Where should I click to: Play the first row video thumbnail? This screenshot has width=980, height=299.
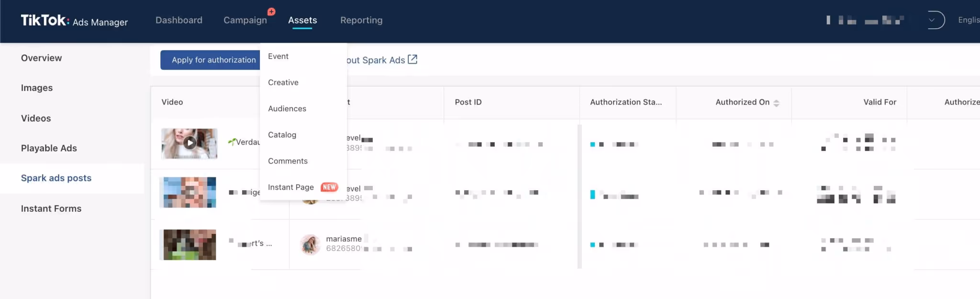point(189,143)
